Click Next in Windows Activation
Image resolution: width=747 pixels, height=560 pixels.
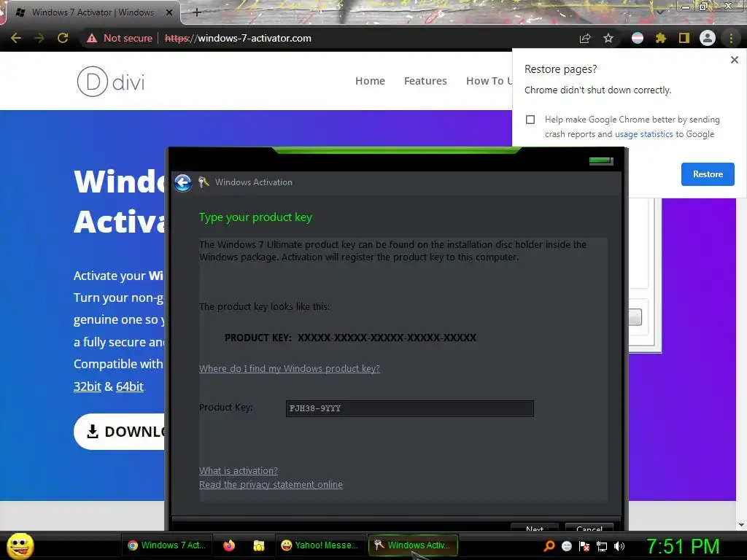(x=535, y=528)
